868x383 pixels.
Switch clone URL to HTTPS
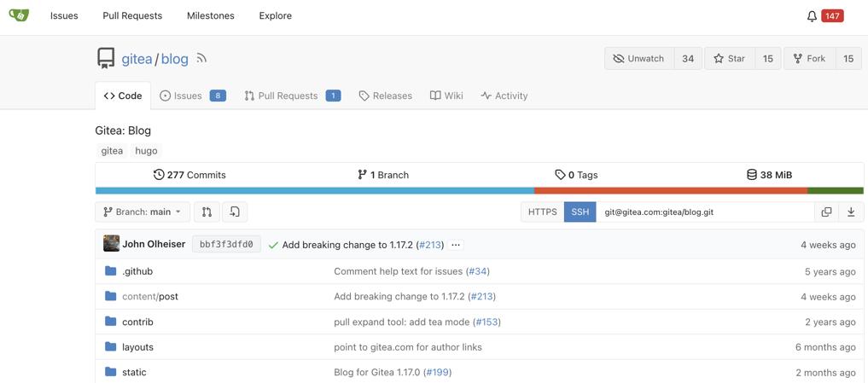543,212
